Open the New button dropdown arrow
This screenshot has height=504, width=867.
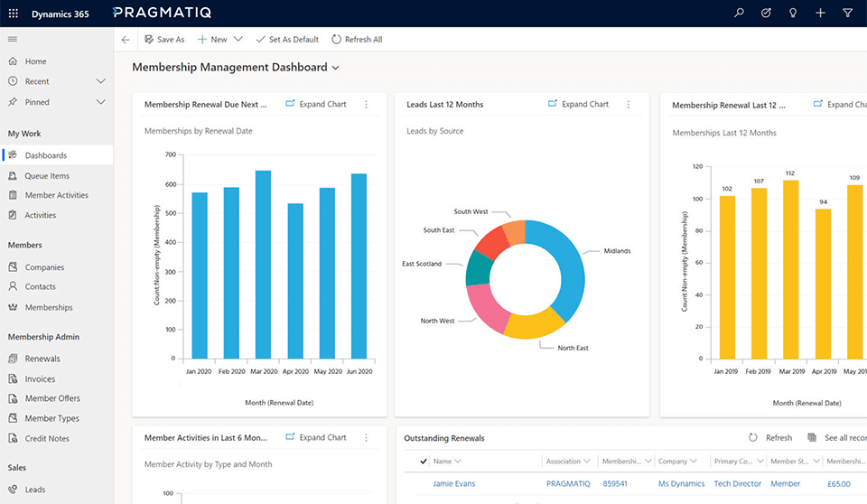click(238, 40)
